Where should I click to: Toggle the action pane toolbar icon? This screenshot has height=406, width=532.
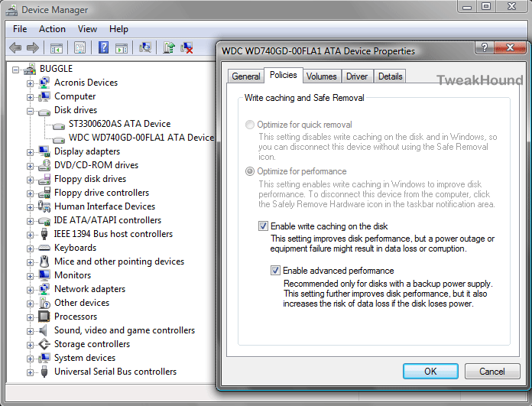[122, 48]
